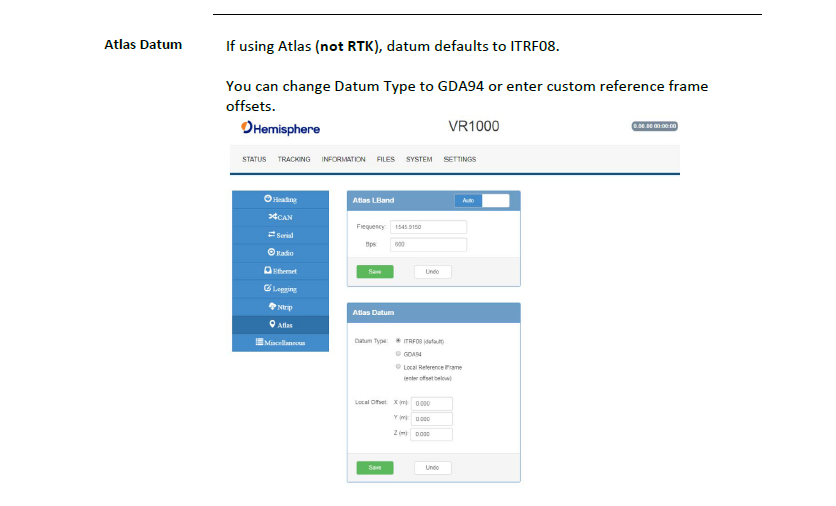Open the TRACKING menu
Image resolution: width=836 pixels, height=506 pixels.
point(294,159)
